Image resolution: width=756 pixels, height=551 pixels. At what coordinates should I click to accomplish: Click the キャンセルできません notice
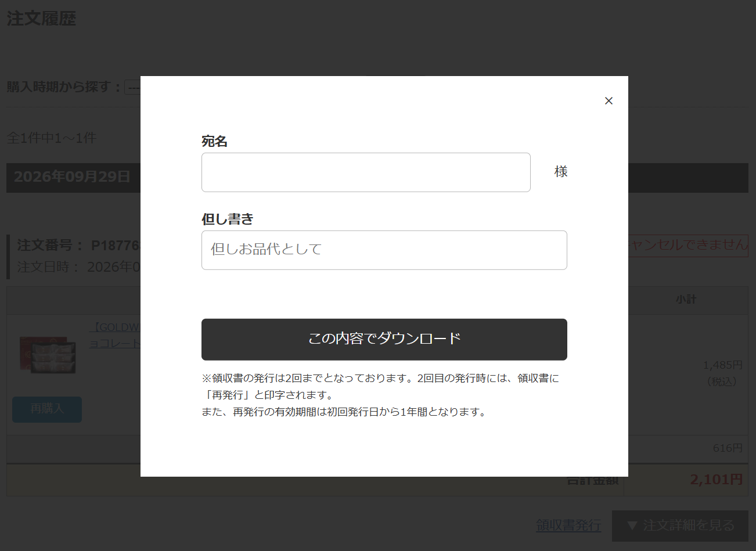(688, 245)
